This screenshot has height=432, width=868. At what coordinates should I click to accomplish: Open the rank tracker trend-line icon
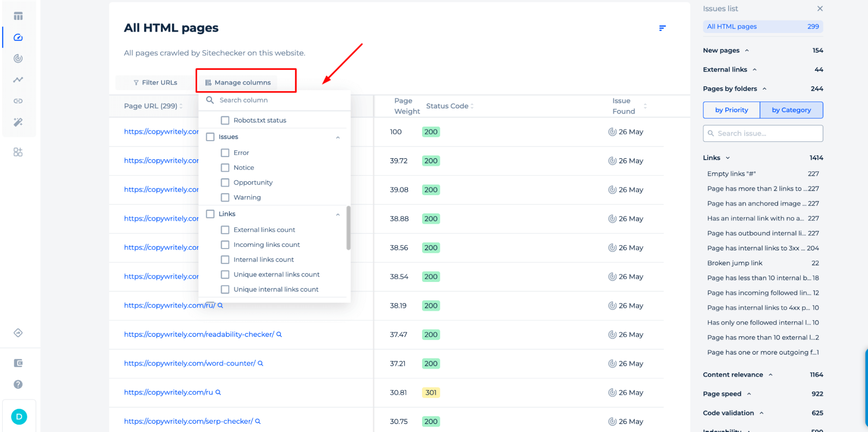[18, 80]
